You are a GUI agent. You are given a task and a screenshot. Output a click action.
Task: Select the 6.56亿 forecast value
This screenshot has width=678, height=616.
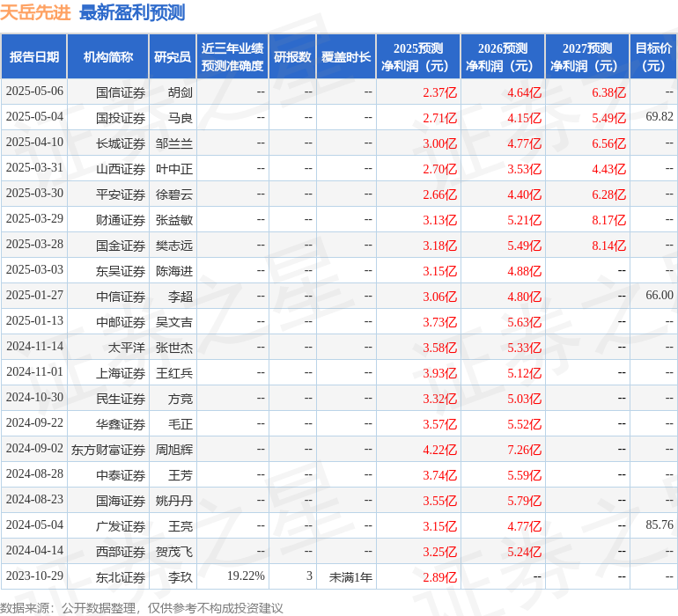(x=608, y=143)
